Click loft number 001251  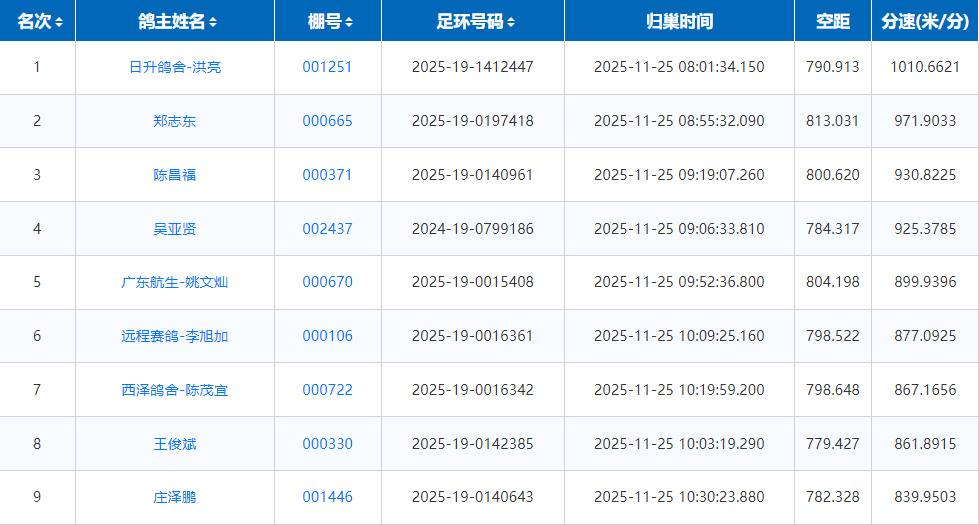(327, 67)
